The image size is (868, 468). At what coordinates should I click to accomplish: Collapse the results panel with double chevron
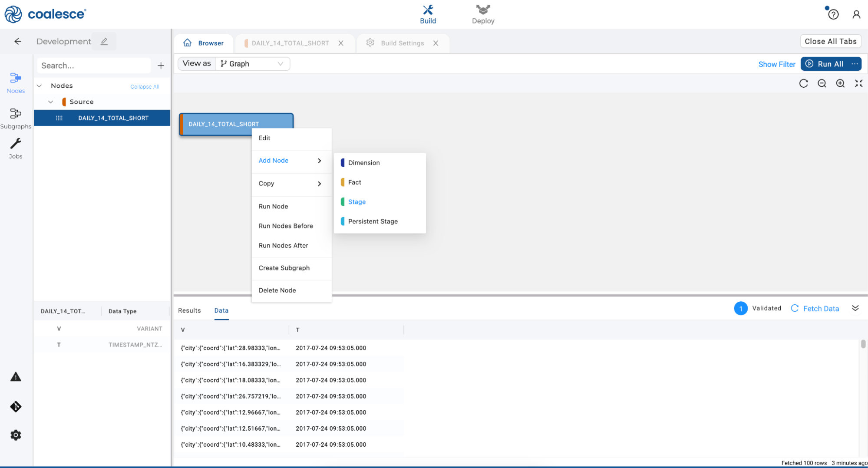855,308
